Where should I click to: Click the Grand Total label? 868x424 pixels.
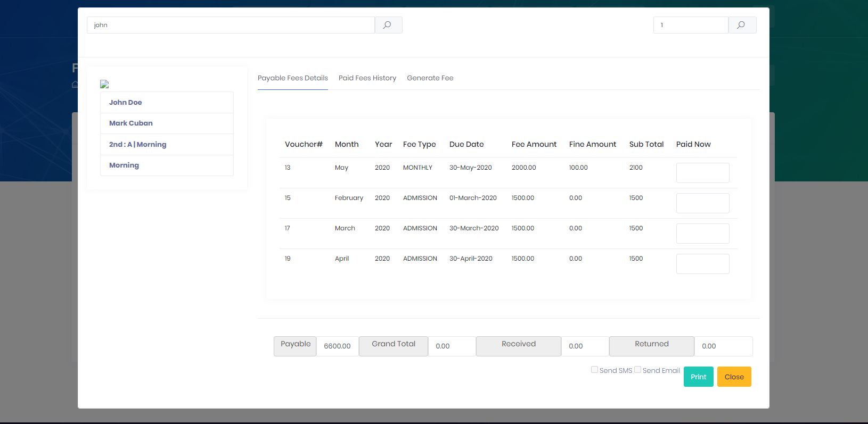point(394,346)
